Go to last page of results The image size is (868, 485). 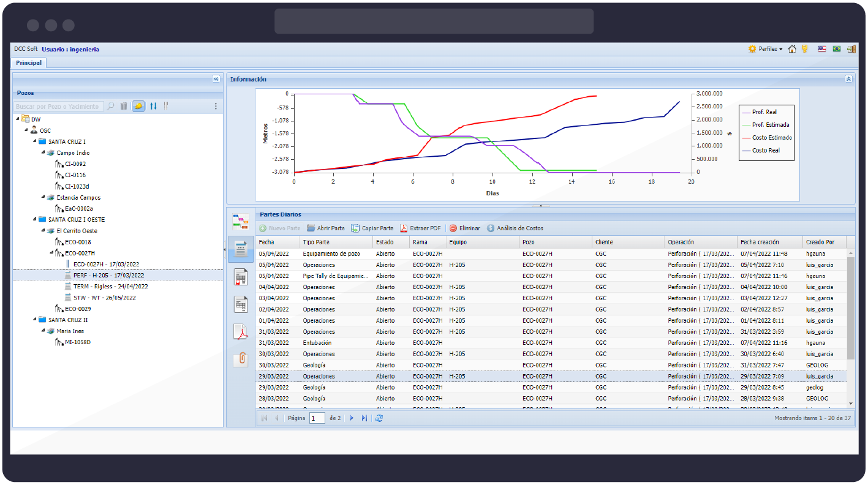tap(364, 418)
